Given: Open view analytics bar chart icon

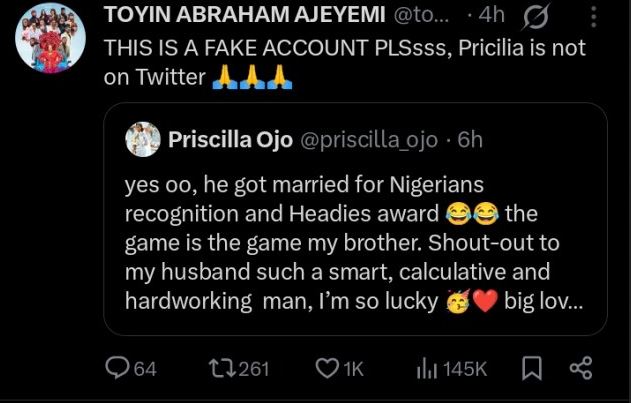Looking at the screenshot, I should (x=426, y=369).
